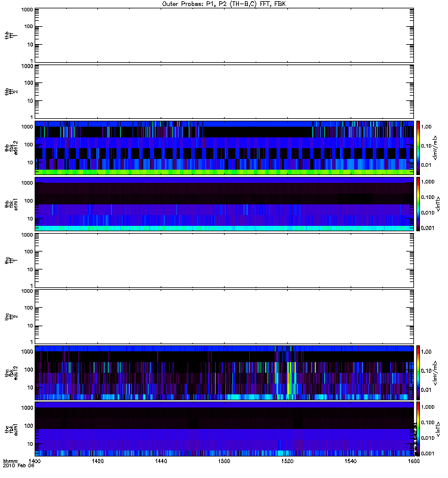Click the 1600 time axis label

(x=413, y=461)
